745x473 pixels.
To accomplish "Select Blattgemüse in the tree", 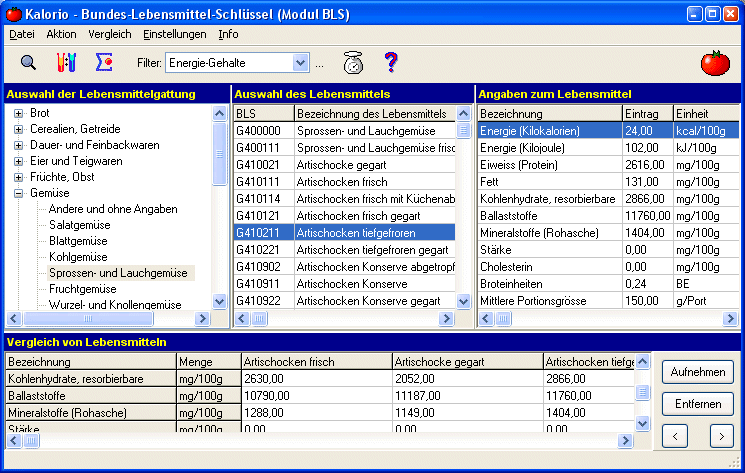I will 78,241.
